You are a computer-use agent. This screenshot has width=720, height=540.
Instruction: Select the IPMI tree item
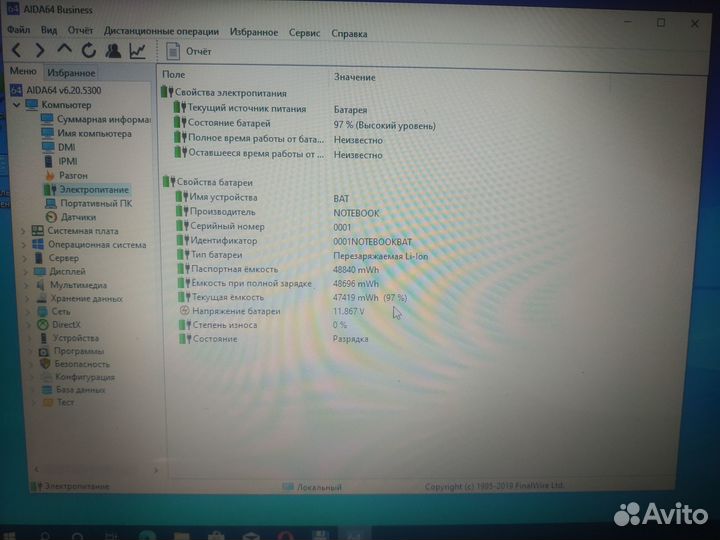(61, 161)
